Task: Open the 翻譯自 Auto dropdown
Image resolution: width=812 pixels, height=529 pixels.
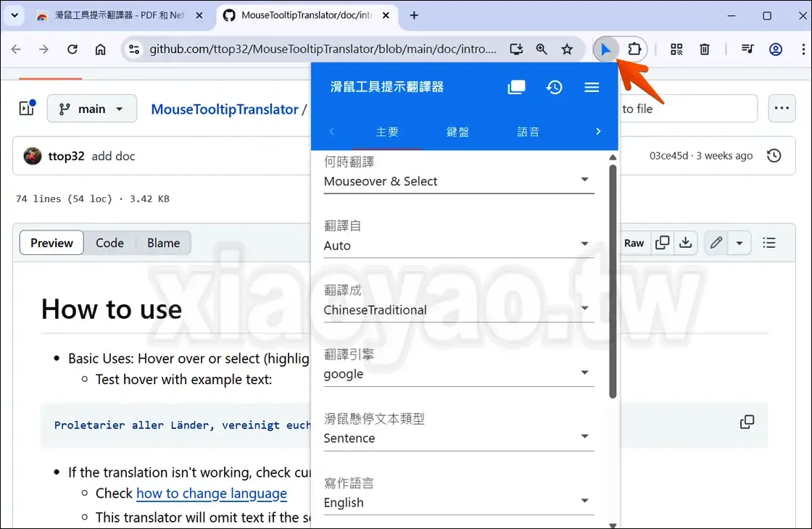Action: [459, 246]
